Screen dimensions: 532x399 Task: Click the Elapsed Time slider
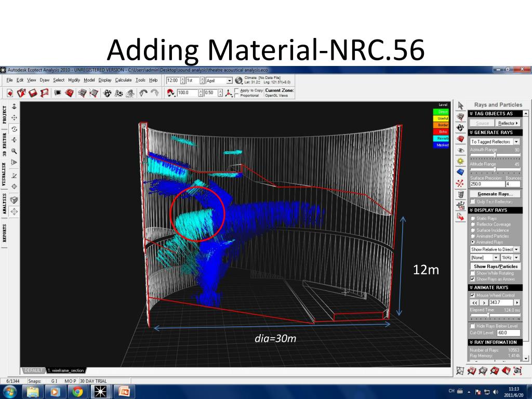495,315
